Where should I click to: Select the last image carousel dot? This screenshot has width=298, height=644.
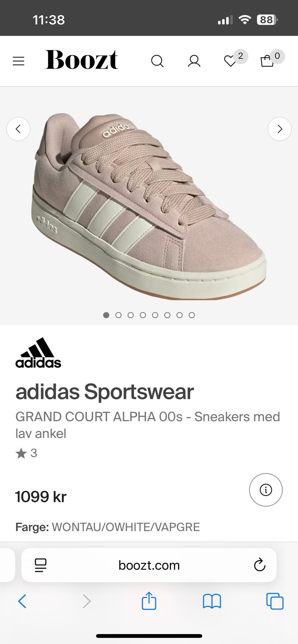(x=192, y=315)
